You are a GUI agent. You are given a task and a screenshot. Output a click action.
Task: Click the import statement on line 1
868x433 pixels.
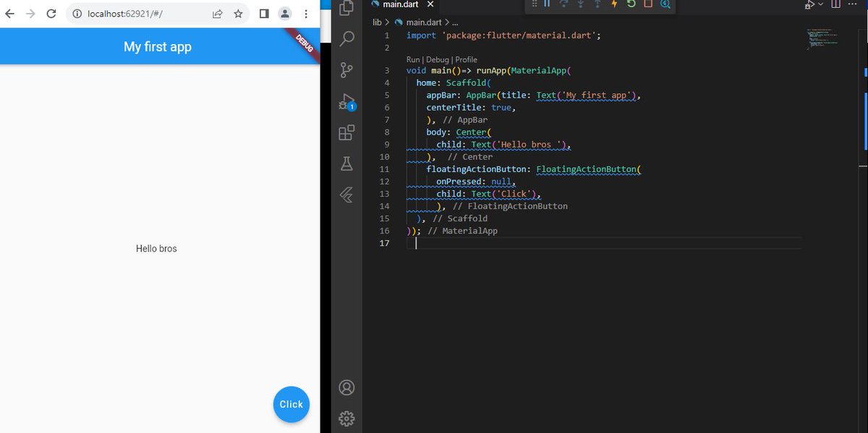tap(503, 35)
